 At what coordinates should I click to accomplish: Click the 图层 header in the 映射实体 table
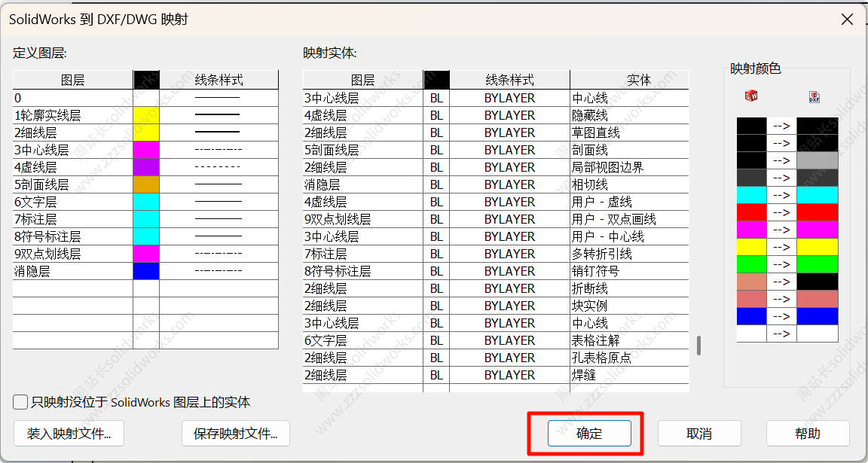[362, 81]
